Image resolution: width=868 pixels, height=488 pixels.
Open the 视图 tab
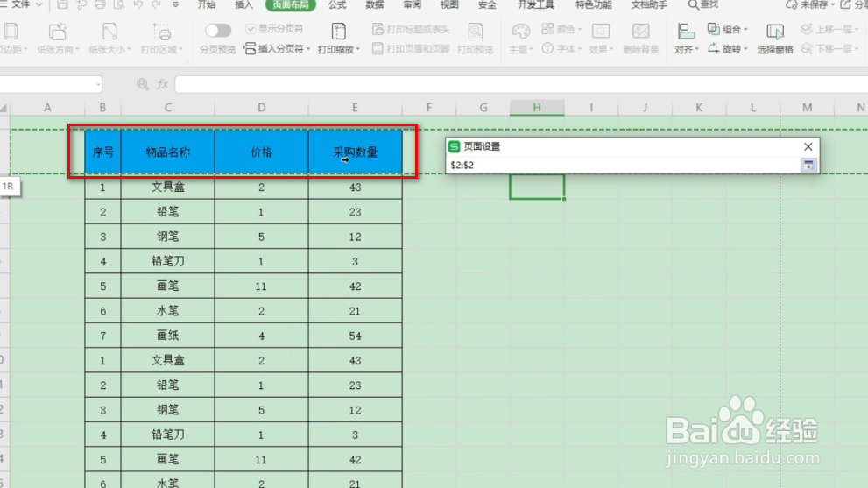(449, 4)
